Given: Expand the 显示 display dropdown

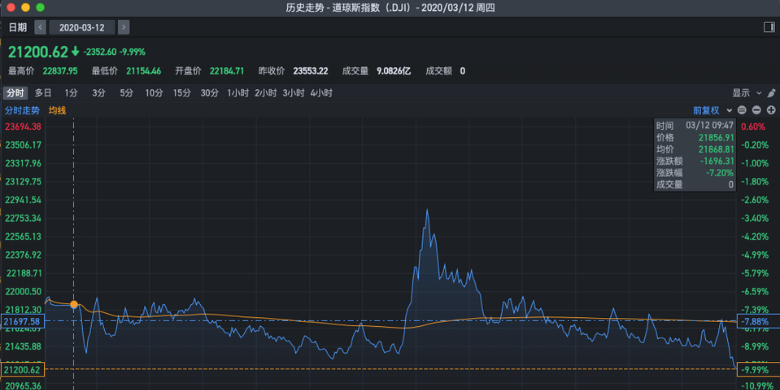Looking at the screenshot, I should 747,93.
